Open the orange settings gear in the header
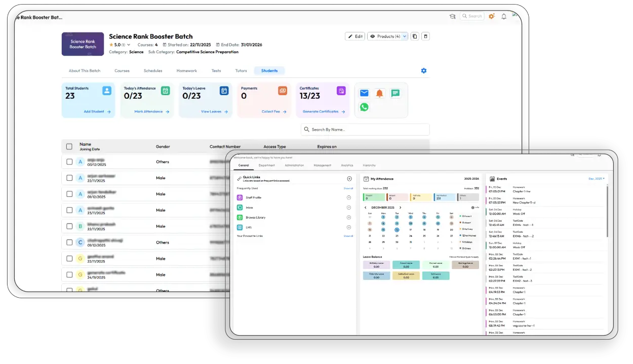633x364 pixels. (491, 16)
